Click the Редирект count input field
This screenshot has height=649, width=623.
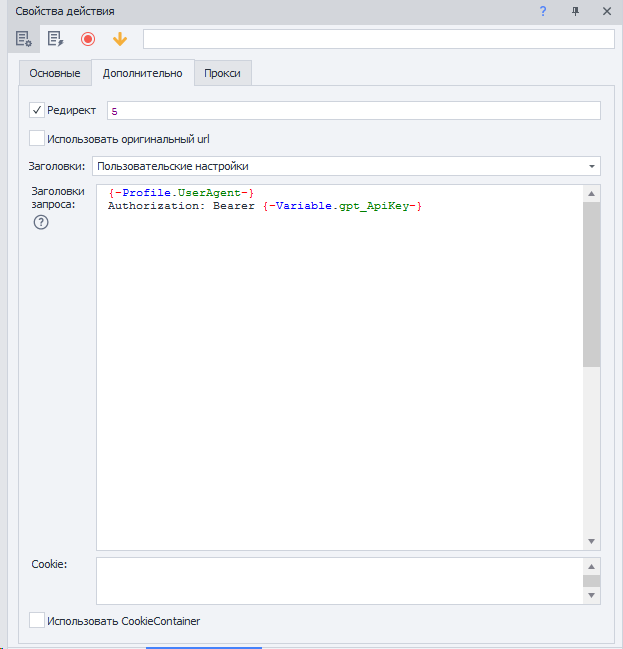pyautogui.click(x=352, y=111)
